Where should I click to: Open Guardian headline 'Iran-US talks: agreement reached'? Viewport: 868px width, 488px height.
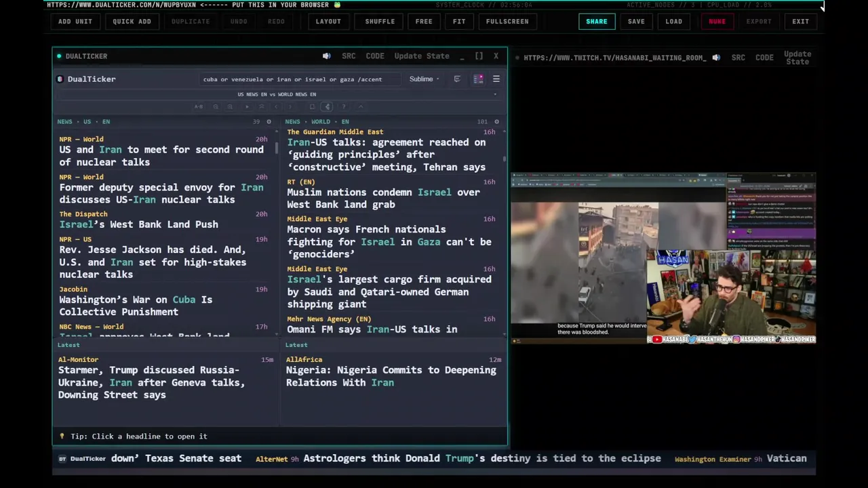coord(387,155)
